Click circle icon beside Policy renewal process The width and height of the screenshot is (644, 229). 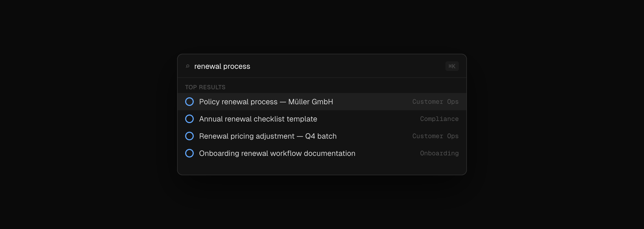point(189,102)
